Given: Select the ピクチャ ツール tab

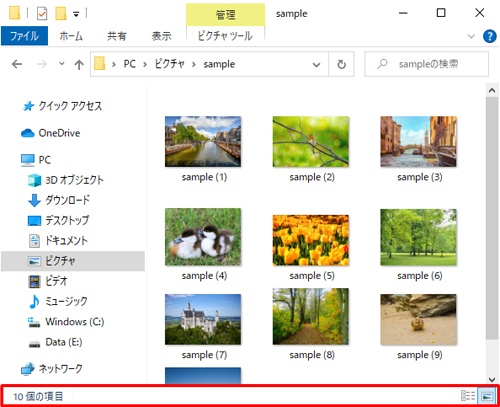Looking at the screenshot, I should [225, 36].
